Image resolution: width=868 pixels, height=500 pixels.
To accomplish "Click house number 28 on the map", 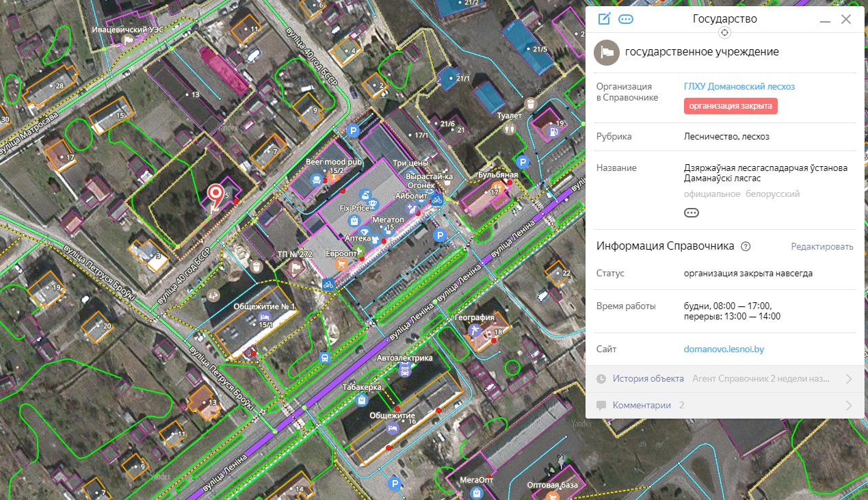I will (x=60, y=85).
